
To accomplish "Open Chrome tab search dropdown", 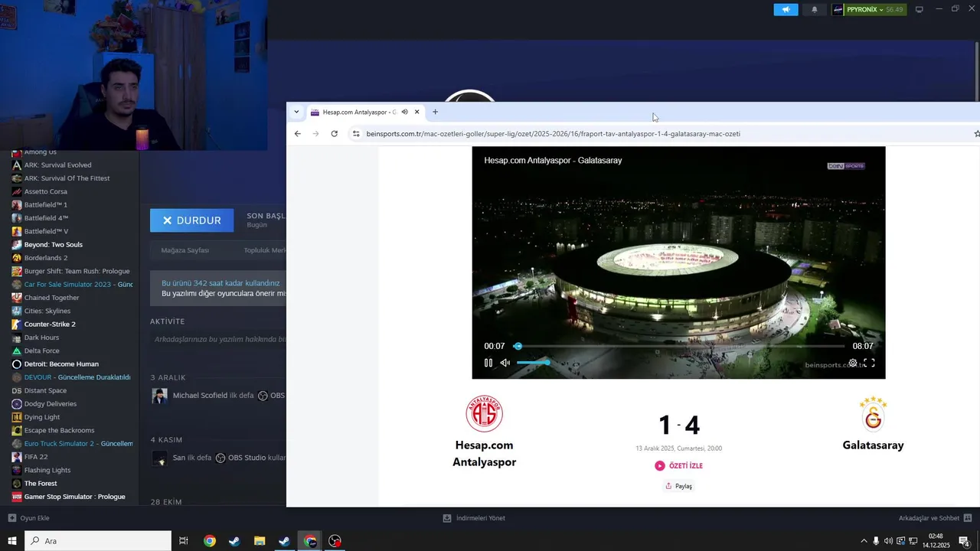I will click(x=296, y=112).
